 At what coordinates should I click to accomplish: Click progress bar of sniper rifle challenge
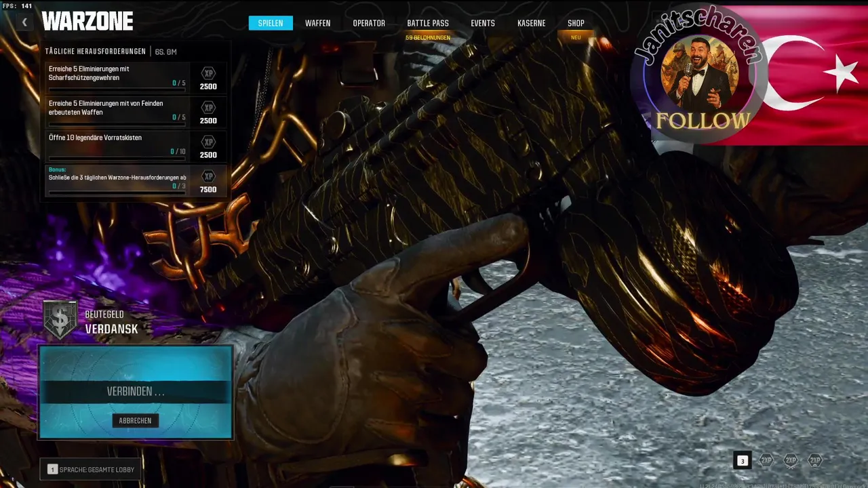coord(117,90)
